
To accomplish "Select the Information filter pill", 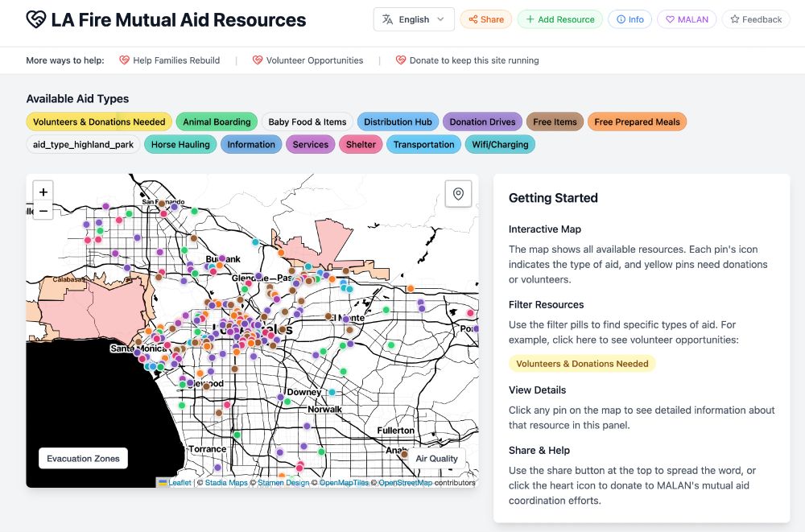I will [x=251, y=144].
